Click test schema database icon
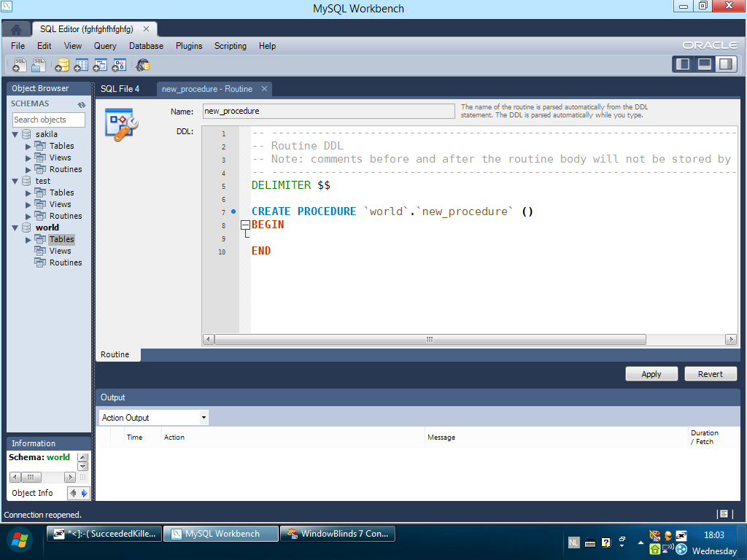The width and height of the screenshot is (747, 560). pyautogui.click(x=27, y=181)
